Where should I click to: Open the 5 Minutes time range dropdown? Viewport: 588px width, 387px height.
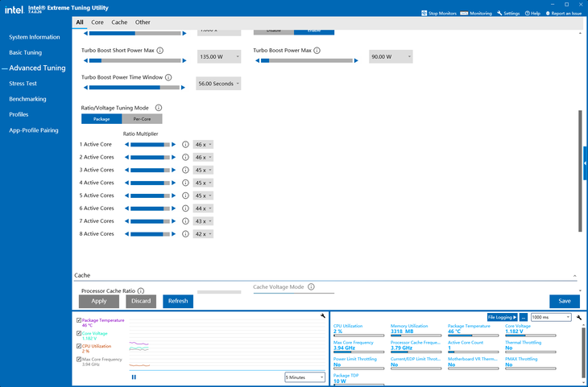304,377
